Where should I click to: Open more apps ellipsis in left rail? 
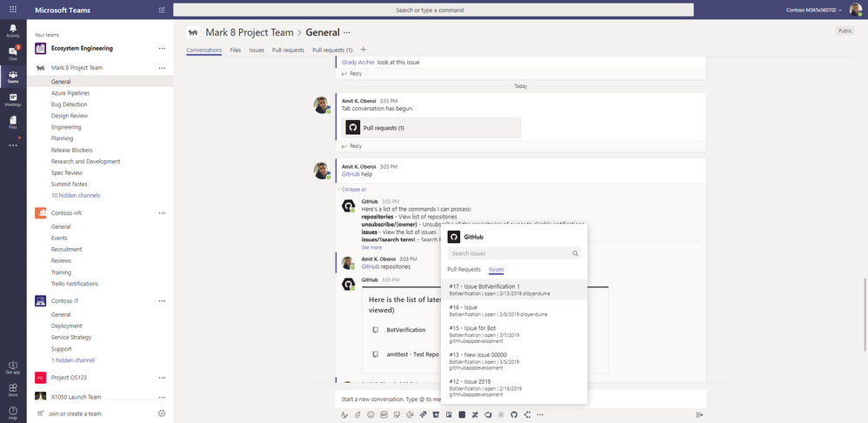click(13, 145)
